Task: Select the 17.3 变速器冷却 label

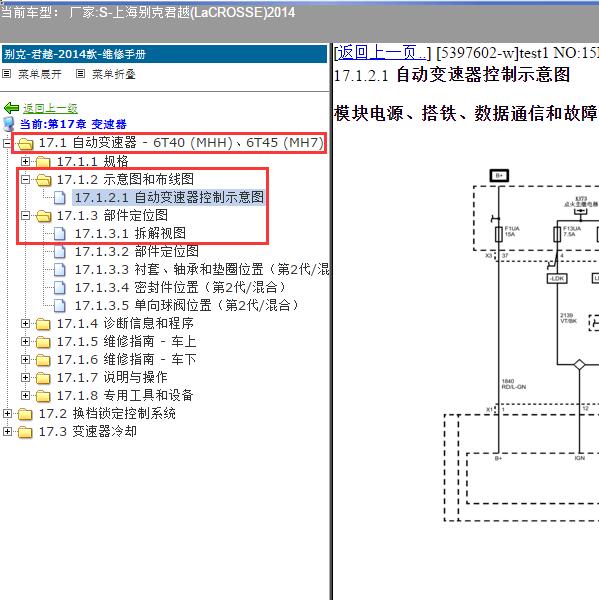Action: [x=88, y=432]
